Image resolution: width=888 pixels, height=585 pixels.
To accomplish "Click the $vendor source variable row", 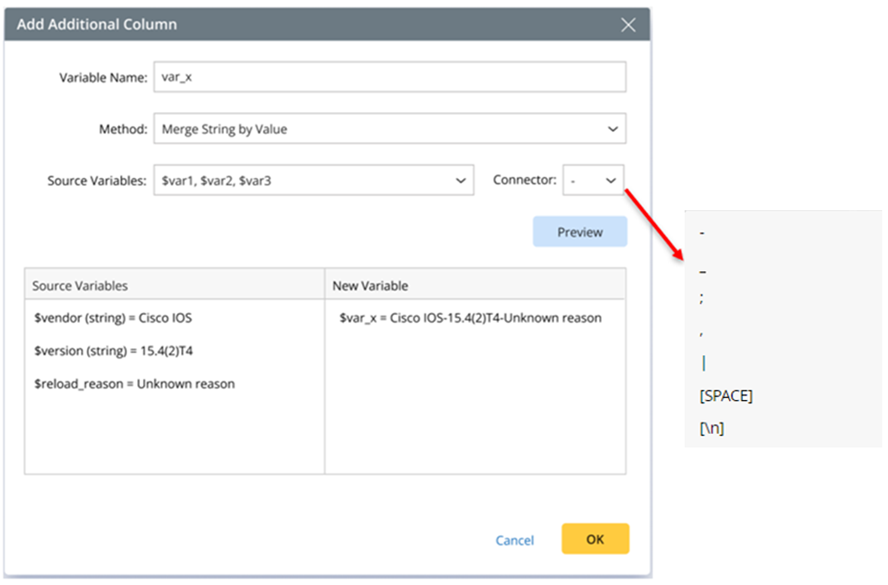I will tap(112, 318).
